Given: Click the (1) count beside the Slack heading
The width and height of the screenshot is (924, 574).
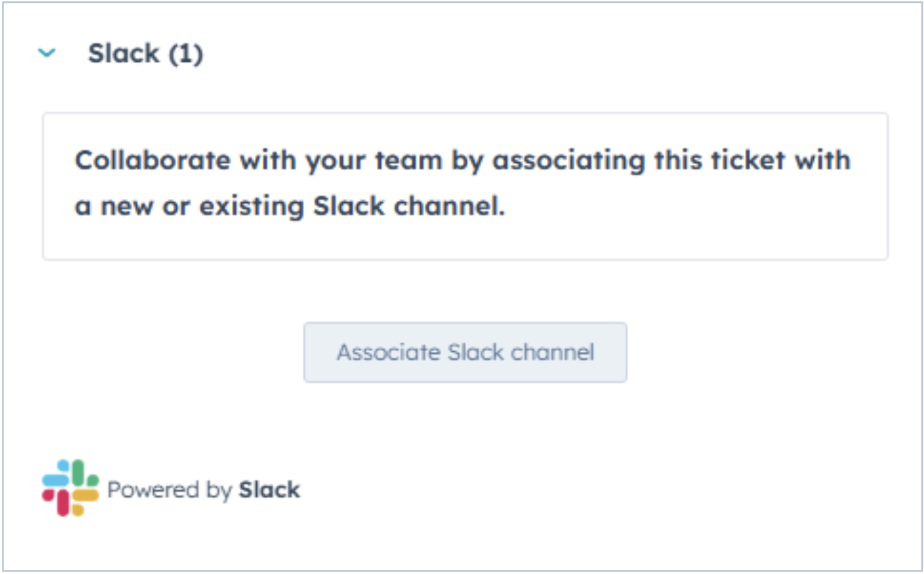Looking at the screenshot, I should click(186, 54).
